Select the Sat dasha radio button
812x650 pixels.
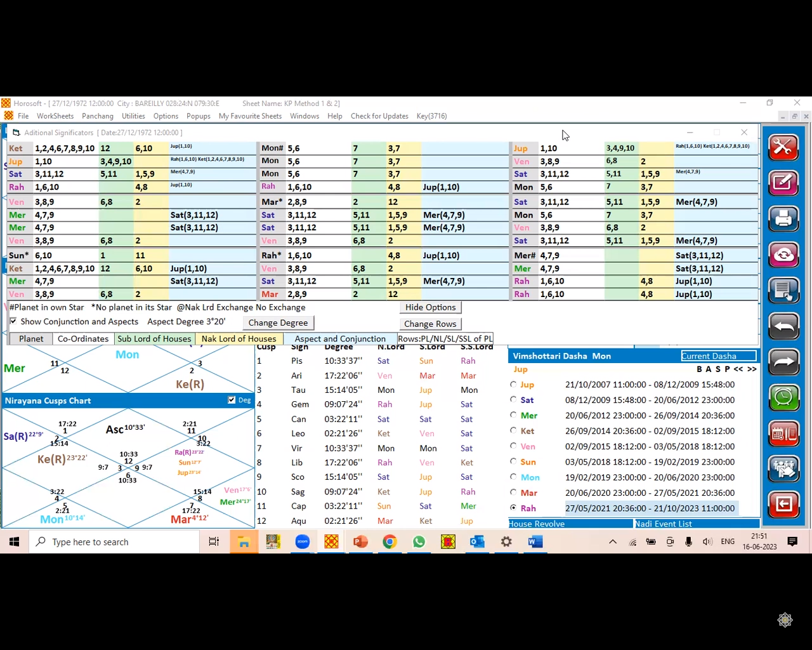513,400
